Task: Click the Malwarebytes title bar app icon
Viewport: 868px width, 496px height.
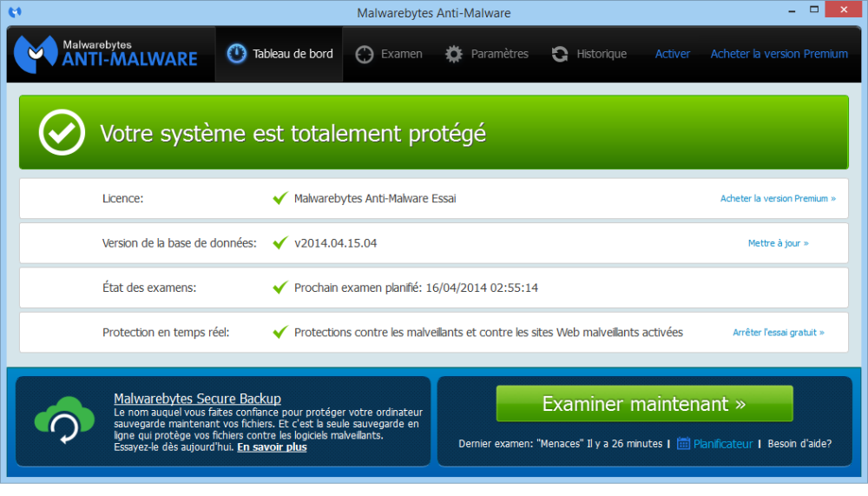Action: (x=15, y=11)
